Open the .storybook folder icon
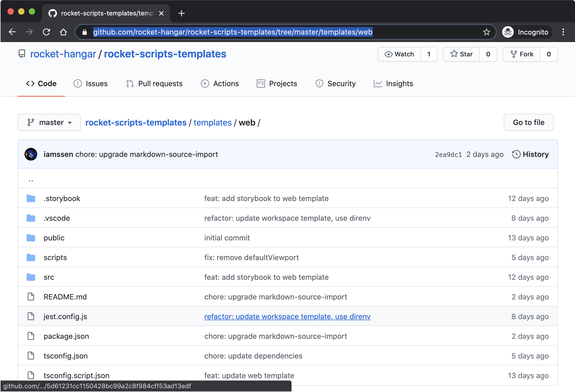The image size is (575, 392). coord(31,198)
